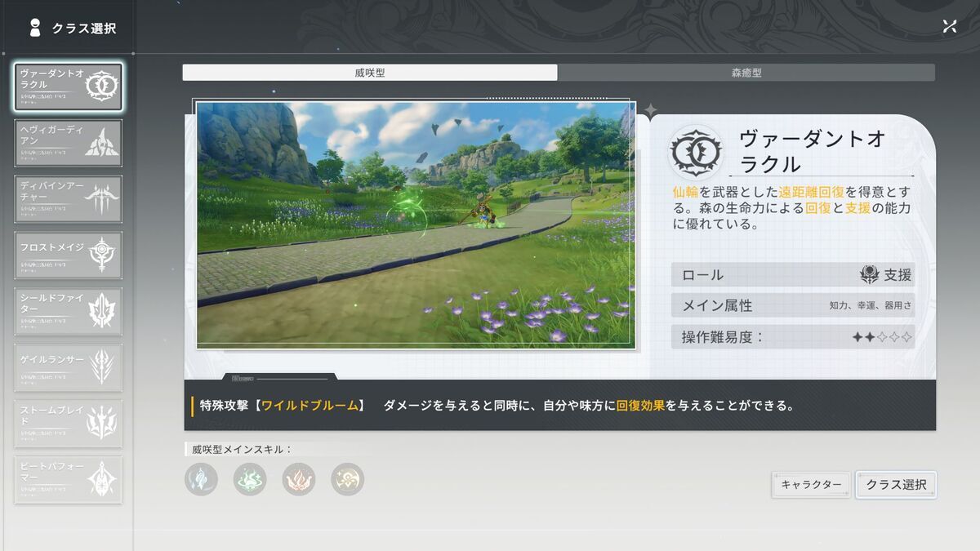Click the ヴァーダントオラクル emblem beside the title
This screenshot has width=980, height=551.
click(x=695, y=152)
